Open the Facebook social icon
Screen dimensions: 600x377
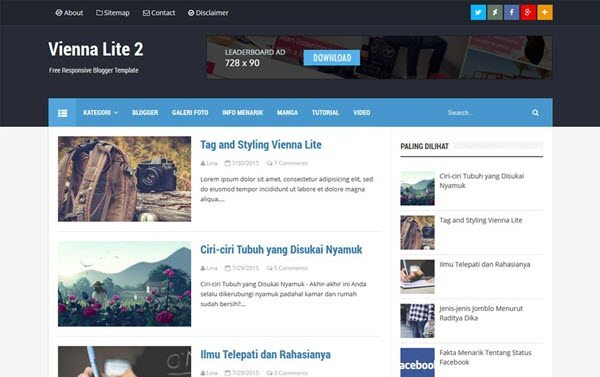(x=511, y=13)
